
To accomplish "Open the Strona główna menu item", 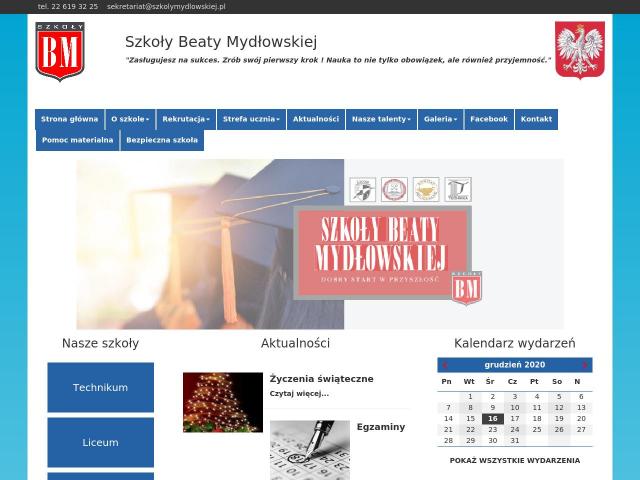I will tap(70, 119).
